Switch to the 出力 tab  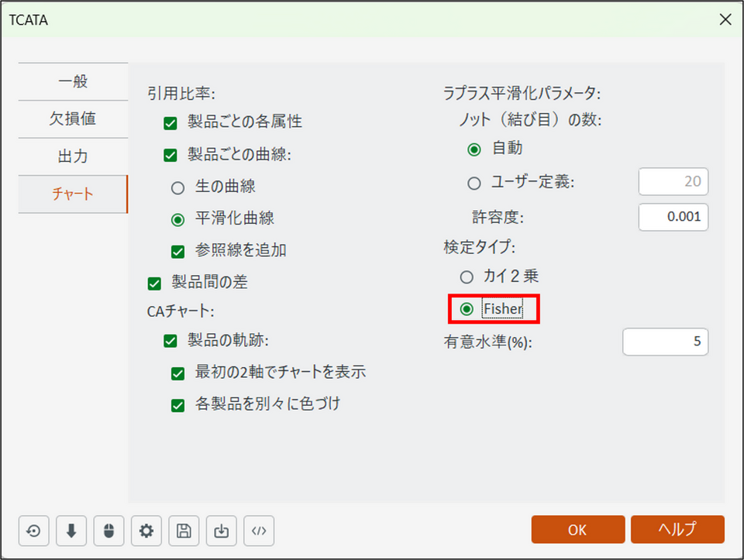coord(73,156)
